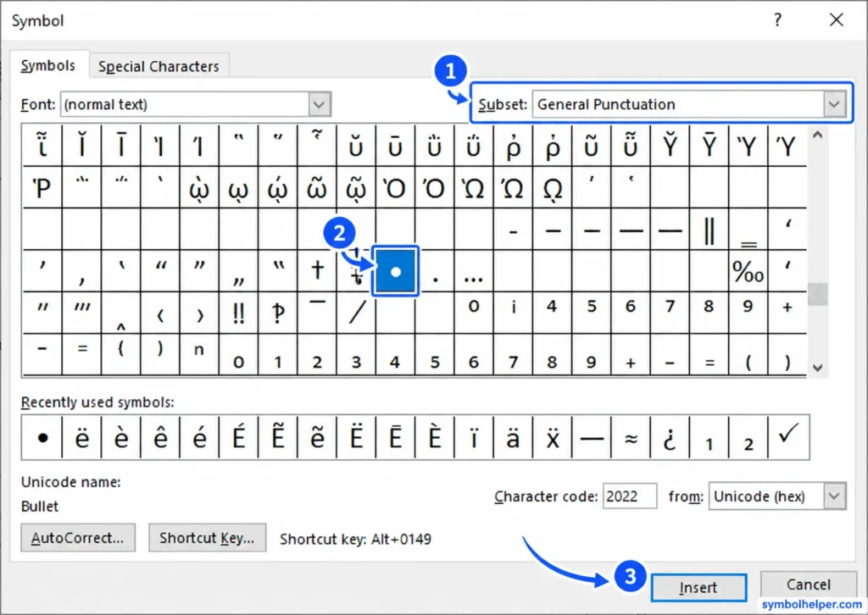
Task: Select the per mille ‰ symbol
Action: tap(748, 271)
